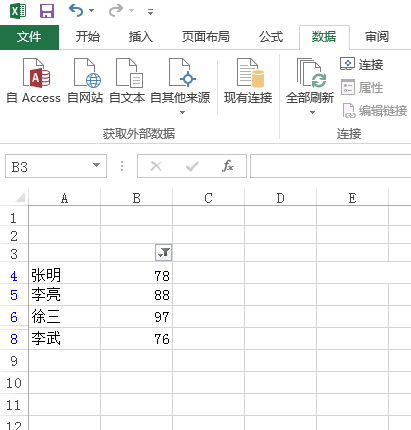Click inside the formula bar input
The image size is (411, 430).
tap(330, 166)
